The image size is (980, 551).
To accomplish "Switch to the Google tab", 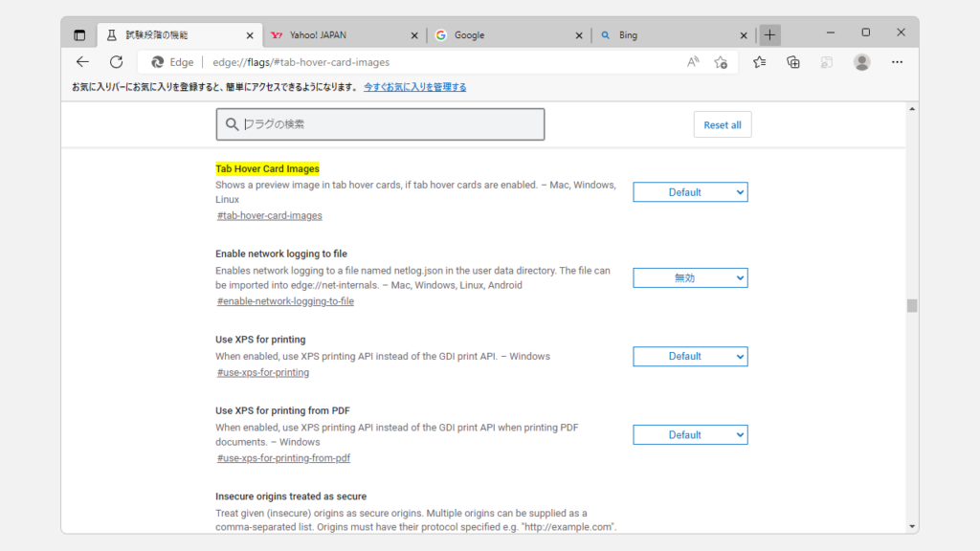I will (509, 35).
